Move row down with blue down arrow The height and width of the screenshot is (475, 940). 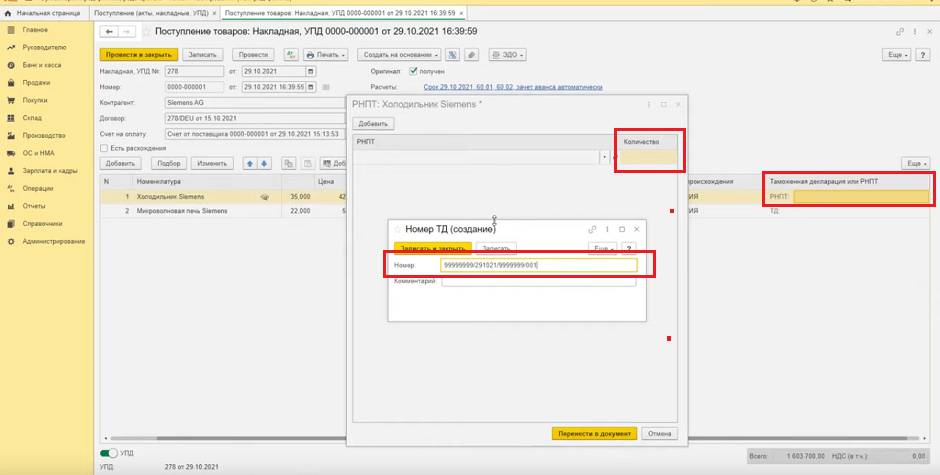click(264, 163)
